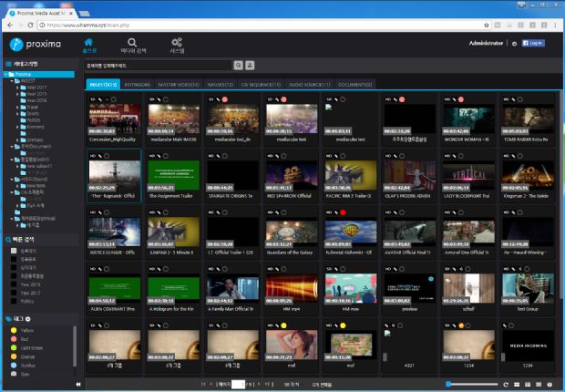Expand the Sports folder
The image size is (565, 392).
point(17,114)
